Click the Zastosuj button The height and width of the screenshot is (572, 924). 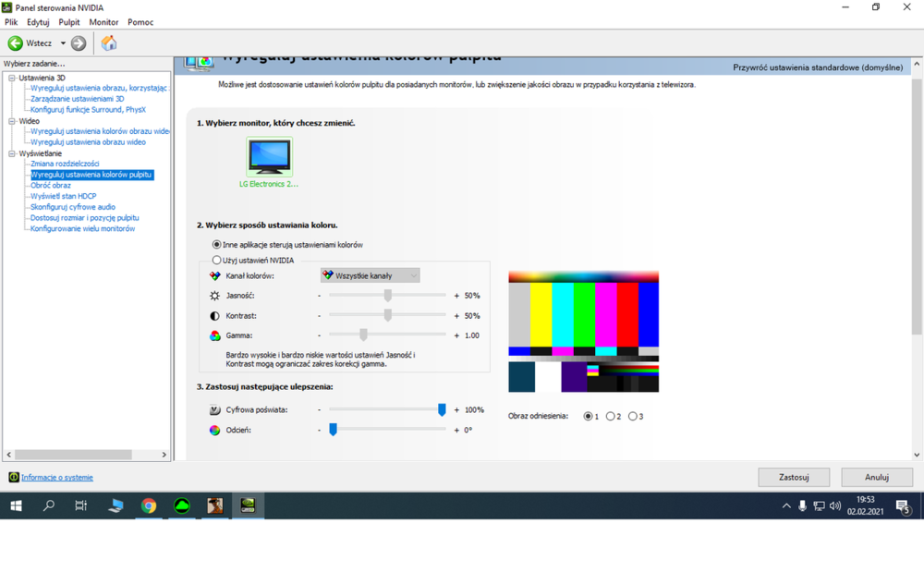(794, 477)
